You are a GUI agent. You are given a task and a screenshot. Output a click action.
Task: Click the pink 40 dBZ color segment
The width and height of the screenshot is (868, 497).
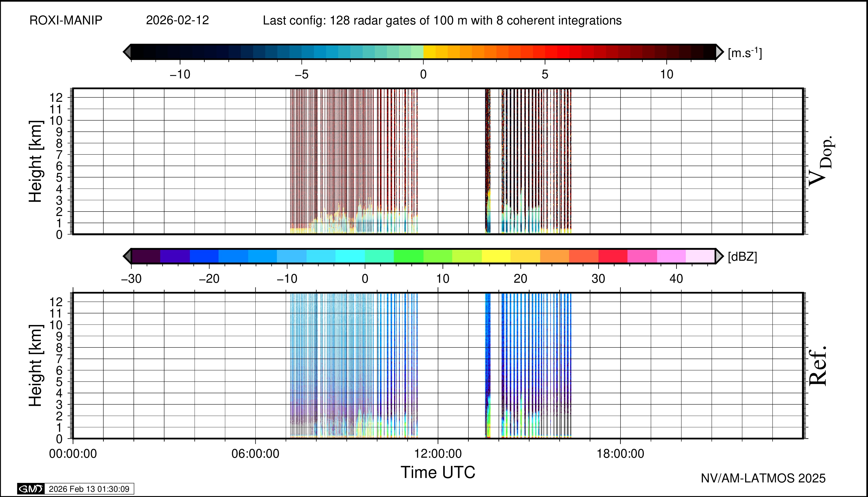pyautogui.click(x=671, y=256)
